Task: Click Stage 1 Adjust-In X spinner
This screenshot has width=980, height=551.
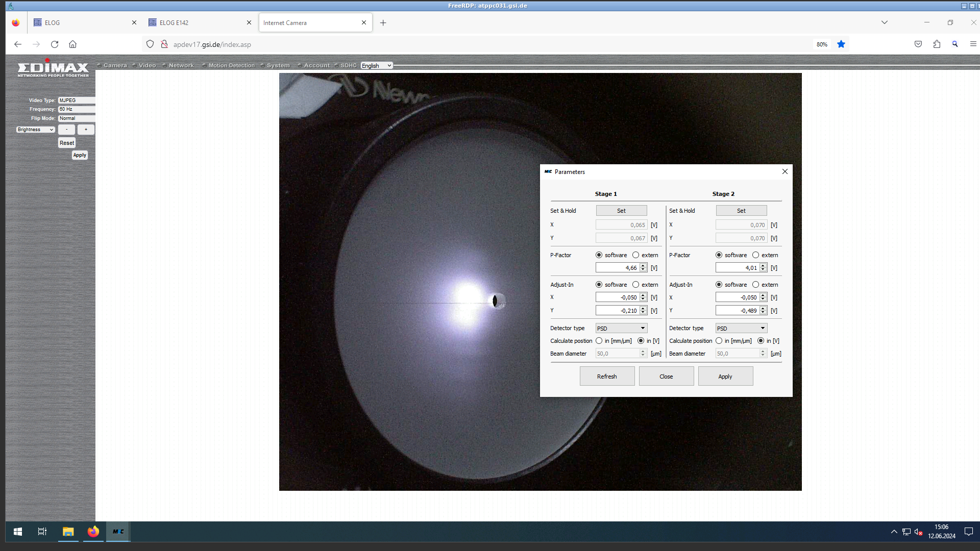Action: 644,297
